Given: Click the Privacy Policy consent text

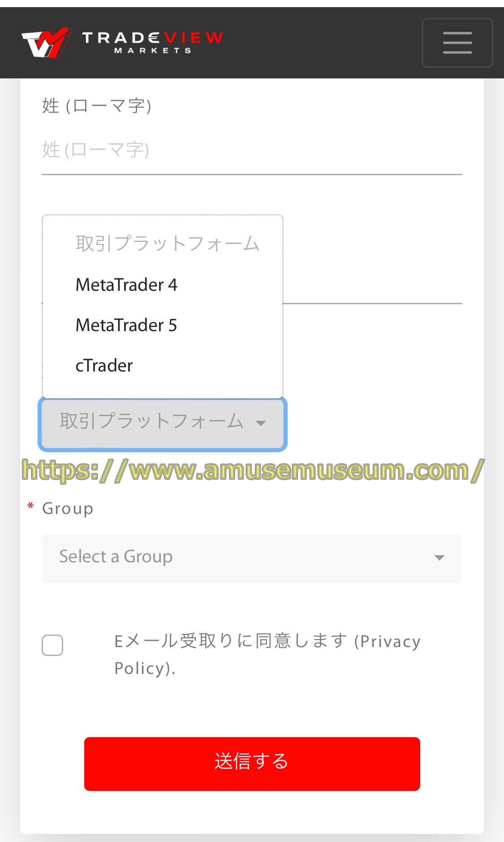Looking at the screenshot, I should pos(267,655).
